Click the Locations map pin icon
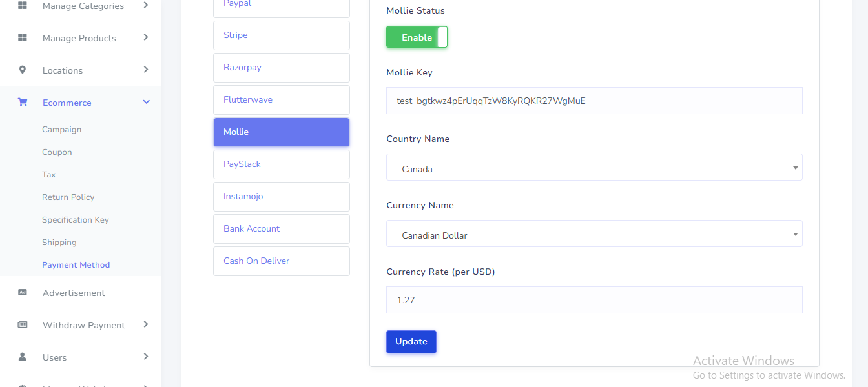This screenshot has height=387, width=868. [x=23, y=70]
